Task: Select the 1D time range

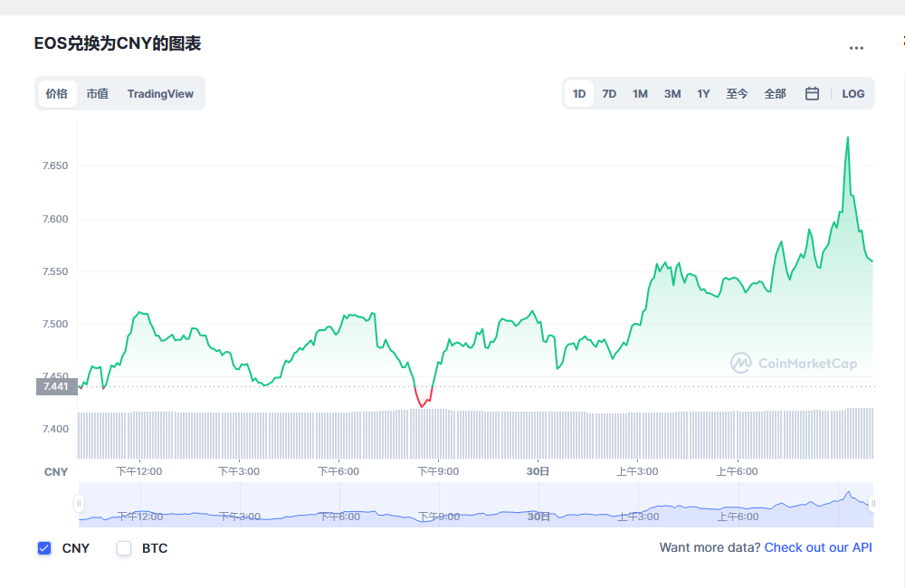Action: 579,93
